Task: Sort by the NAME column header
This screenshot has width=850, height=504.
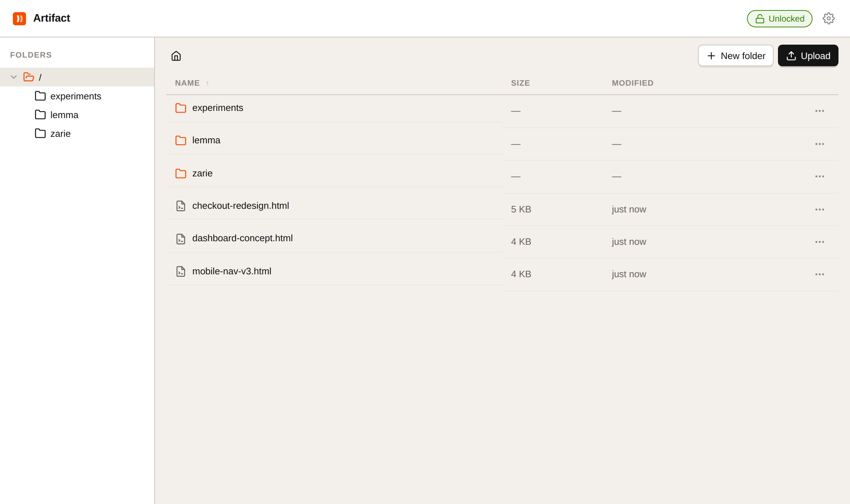Action: (x=187, y=83)
